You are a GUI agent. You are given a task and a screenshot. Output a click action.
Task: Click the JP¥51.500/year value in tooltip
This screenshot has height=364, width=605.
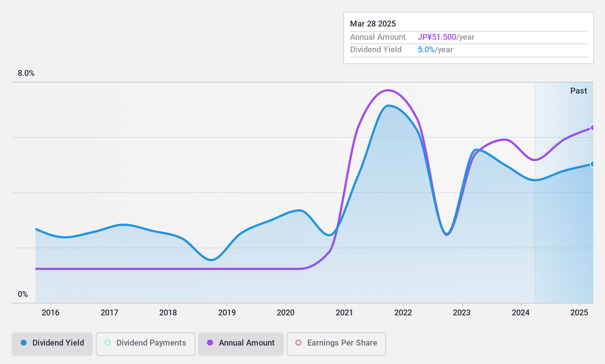pos(446,37)
